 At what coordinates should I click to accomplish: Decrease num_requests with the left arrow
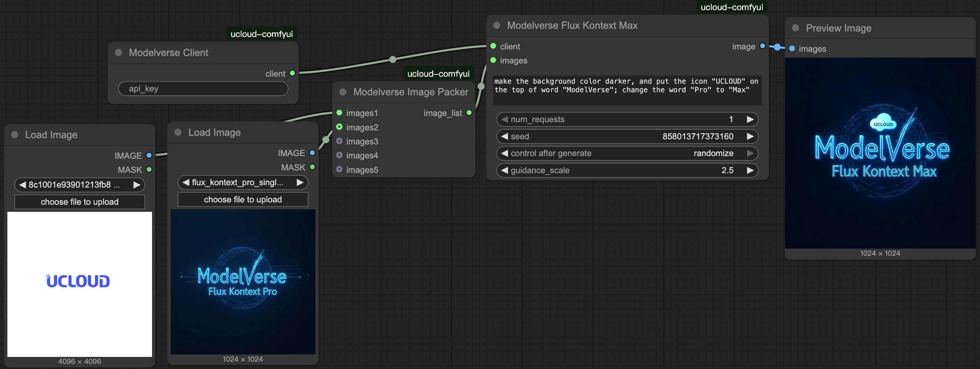pos(504,119)
